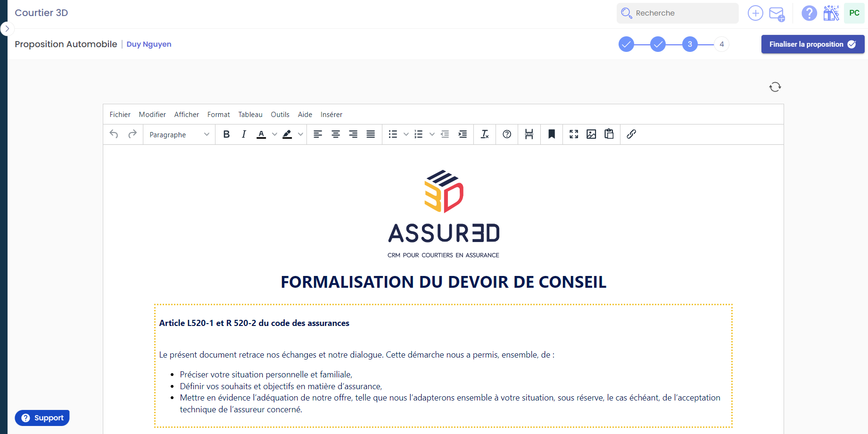Align text to the right
This screenshot has height=434, width=868.
353,134
